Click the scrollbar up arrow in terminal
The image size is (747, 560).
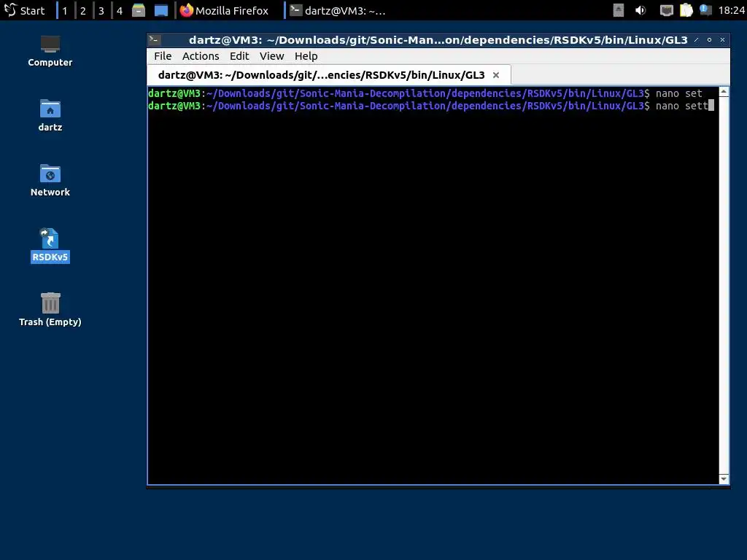pos(724,91)
